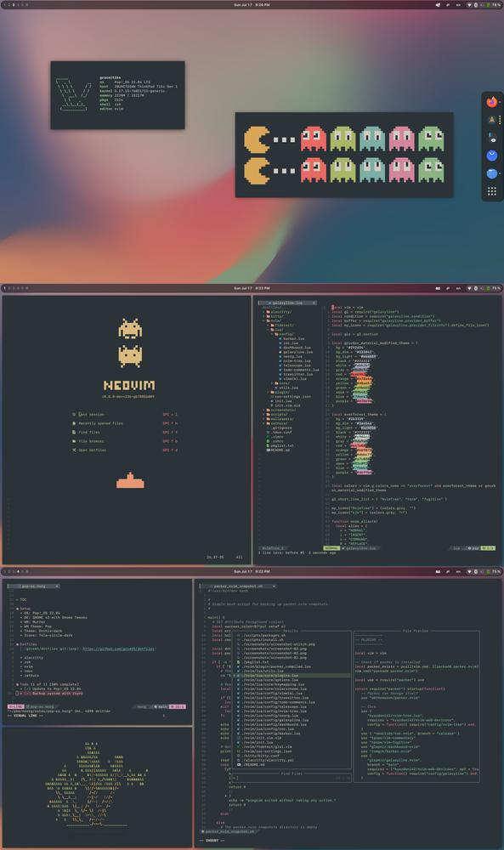Screen dimensions: 504x850
Task: Toggle the Update to Pop!_OS todo checkbox
Action: [x=26, y=689]
